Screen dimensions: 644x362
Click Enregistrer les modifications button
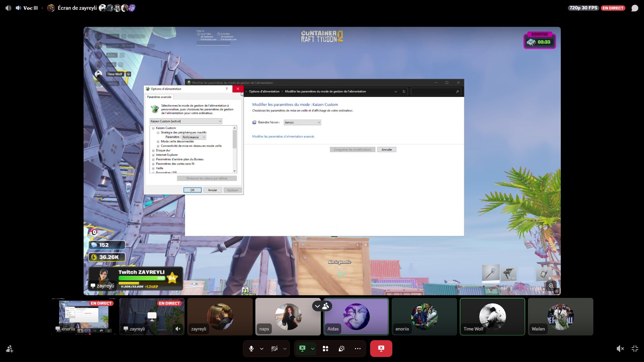coord(352,150)
